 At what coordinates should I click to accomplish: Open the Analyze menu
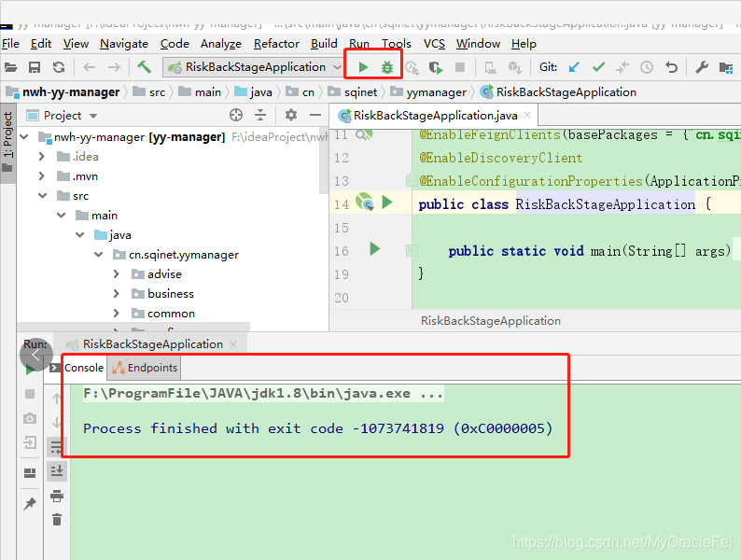220,44
